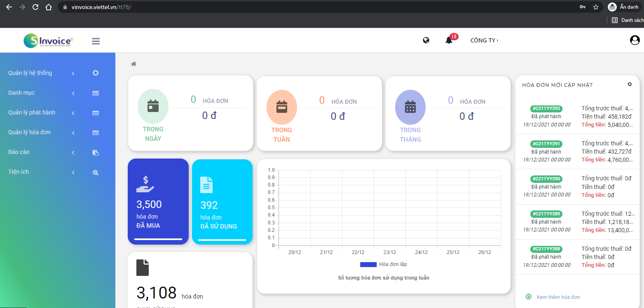Open the user profile avatar
Viewport: 644px width, 308px height.
pos(635,40)
